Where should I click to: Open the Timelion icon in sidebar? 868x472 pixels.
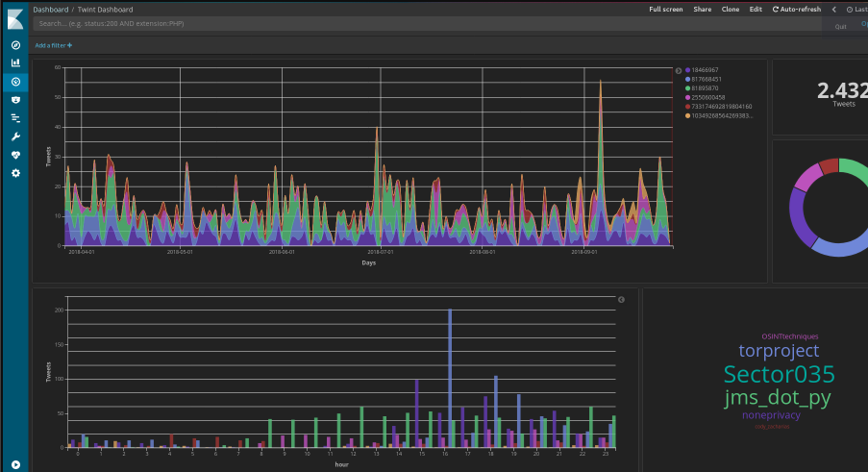point(15,99)
